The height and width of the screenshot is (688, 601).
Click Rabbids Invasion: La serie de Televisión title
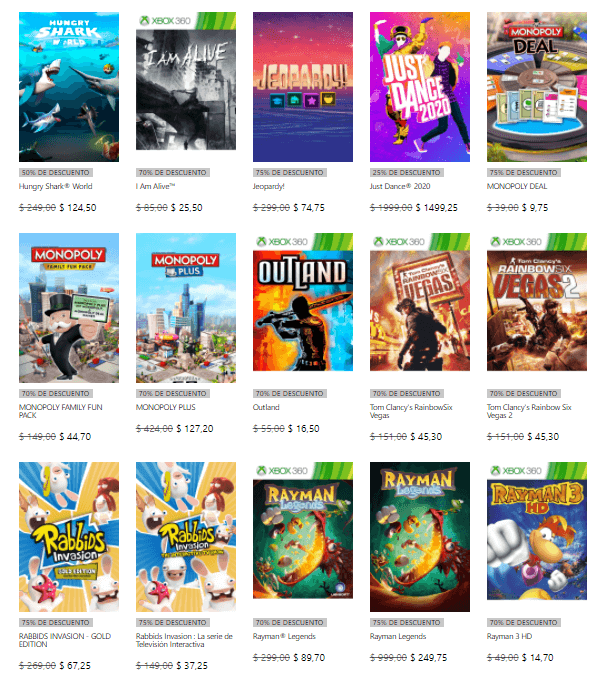pos(184,640)
